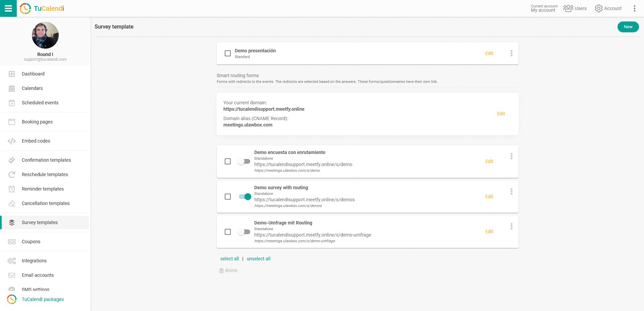Click the Dashboard grid icon
This screenshot has width=644, height=311.
(x=12, y=74)
